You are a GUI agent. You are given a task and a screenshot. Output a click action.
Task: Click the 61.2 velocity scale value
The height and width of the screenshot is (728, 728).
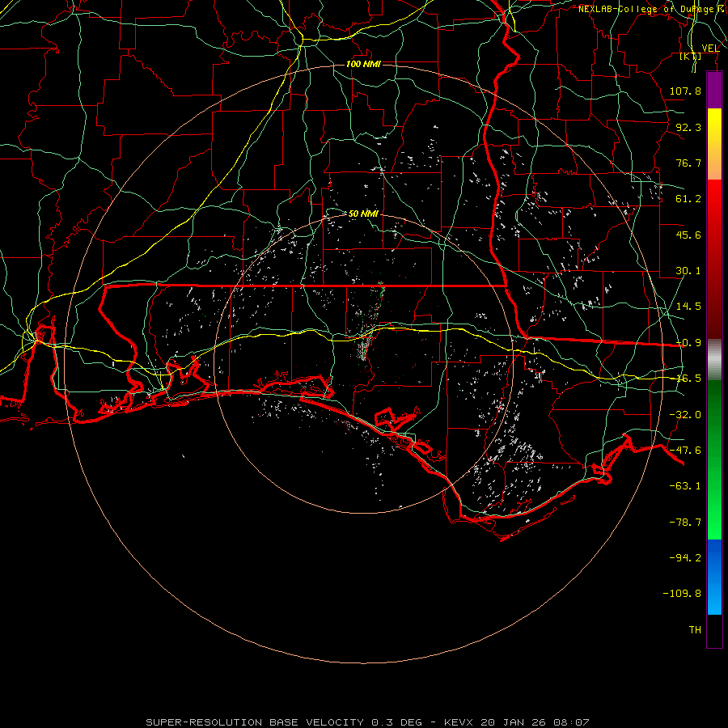coord(688,199)
